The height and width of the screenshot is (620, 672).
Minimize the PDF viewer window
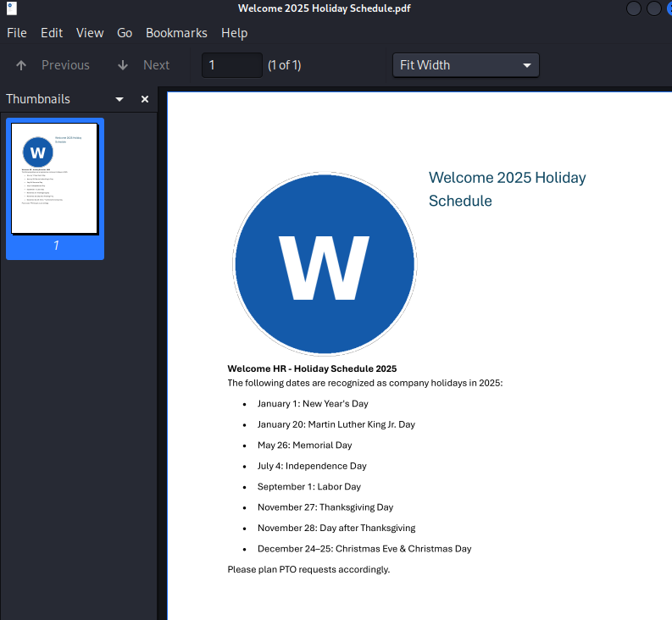click(x=634, y=8)
